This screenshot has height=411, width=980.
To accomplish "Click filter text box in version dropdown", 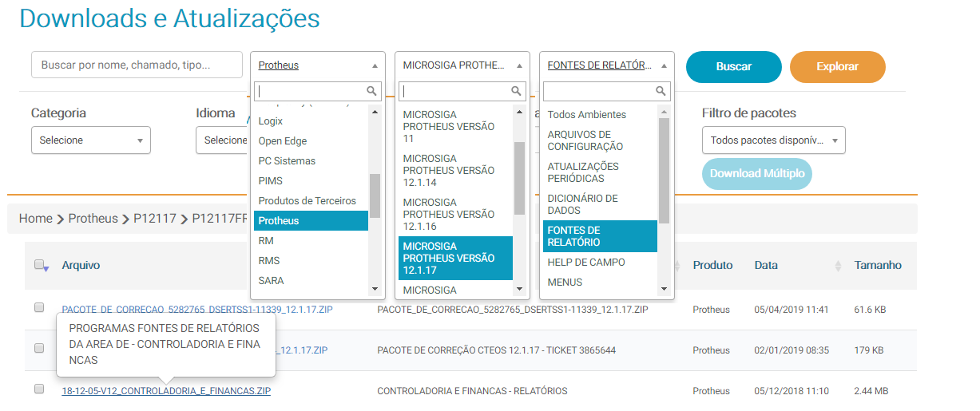I will click(x=462, y=91).
